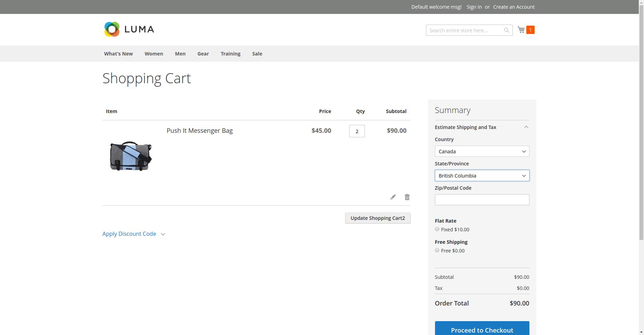Select the Free $0.00 shipping option
This screenshot has width=644, height=335.
point(437,250)
